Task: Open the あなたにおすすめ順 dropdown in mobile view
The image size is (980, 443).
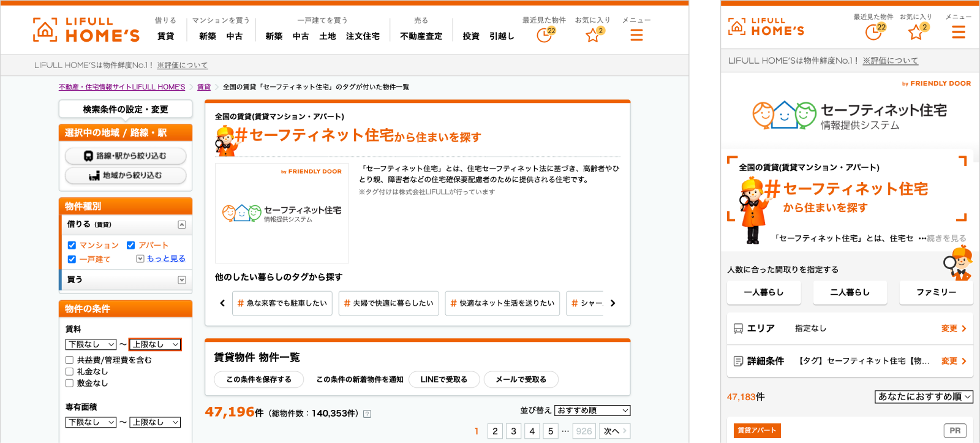Action: (924, 397)
